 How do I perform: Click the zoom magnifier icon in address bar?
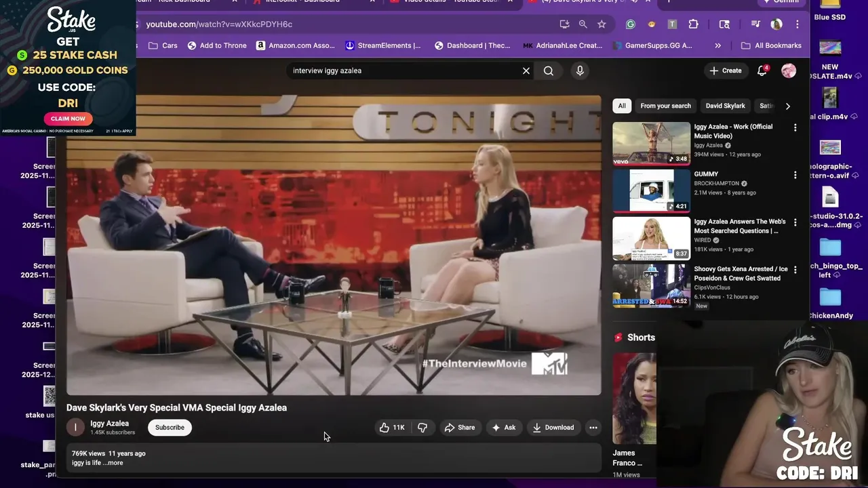pos(583,24)
